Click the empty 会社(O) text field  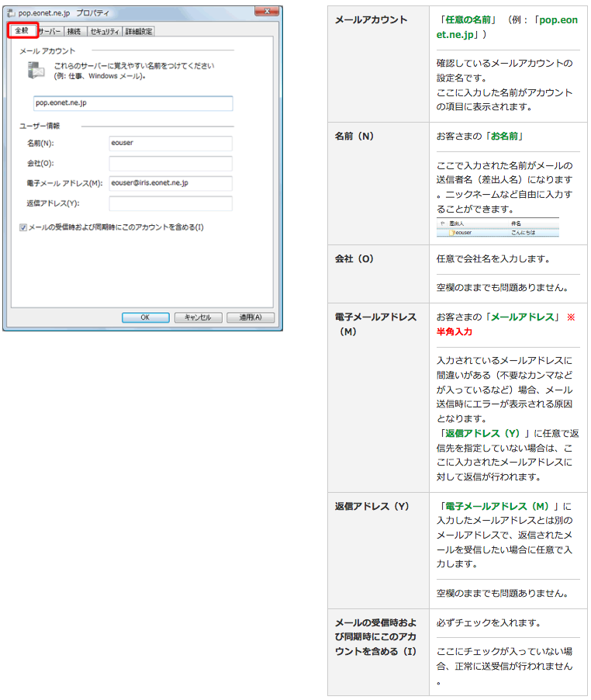[x=171, y=164]
